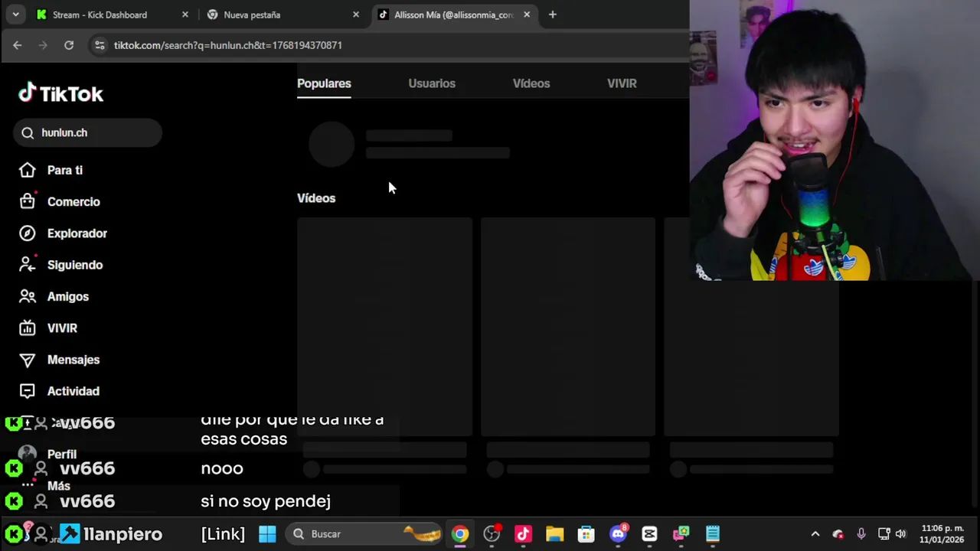The height and width of the screenshot is (551, 980).
Task: Click the Amigos people icon
Action: tap(28, 296)
